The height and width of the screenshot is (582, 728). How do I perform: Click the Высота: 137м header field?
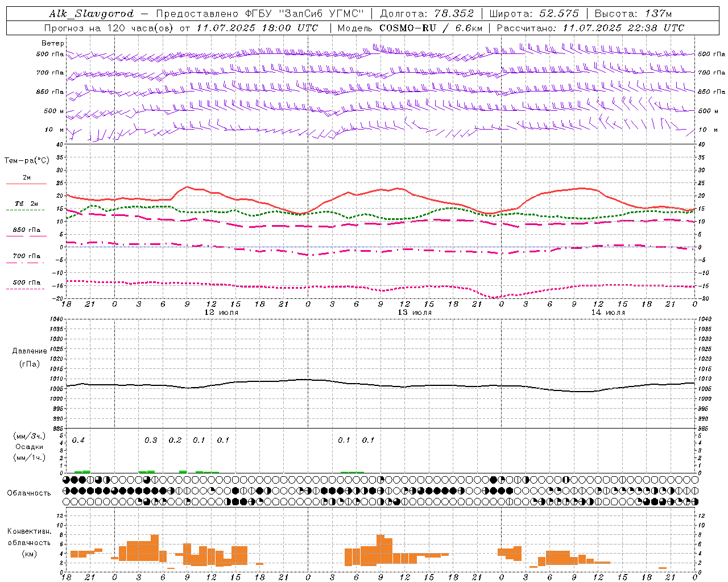click(635, 14)
